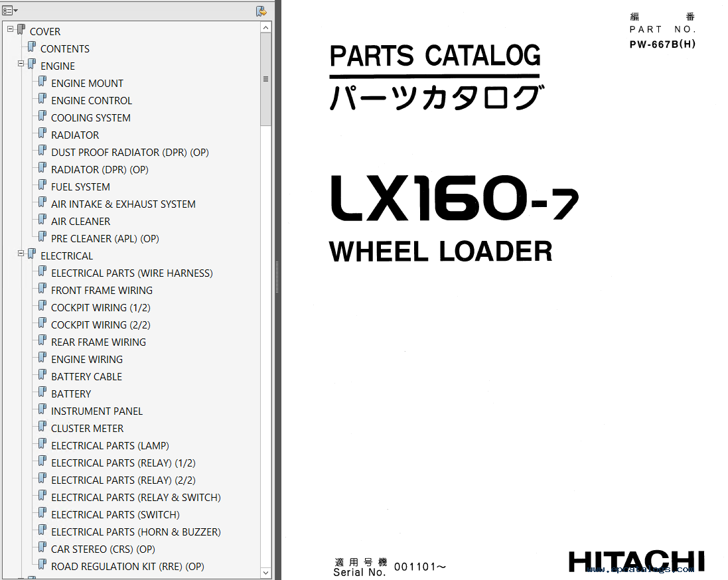This screenshot has width=728, height=580.
Task: Click the ENGINE CONTROL bookmark icon
Action: [42, 99]
